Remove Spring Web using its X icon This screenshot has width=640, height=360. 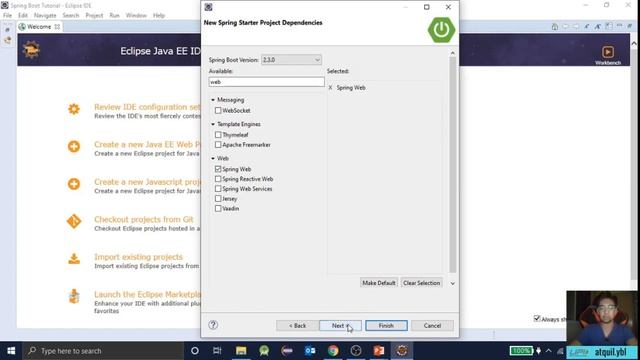click(x=330, y=87)
